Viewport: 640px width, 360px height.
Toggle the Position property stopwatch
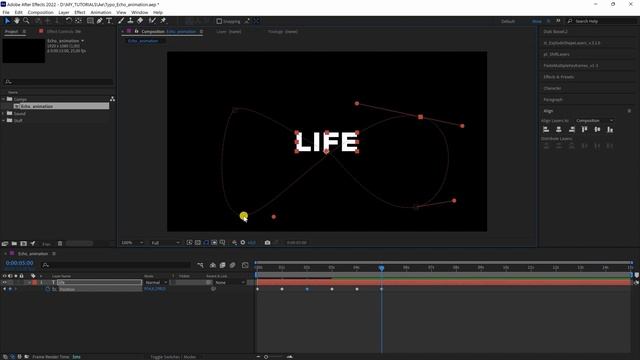click(48, 289)
